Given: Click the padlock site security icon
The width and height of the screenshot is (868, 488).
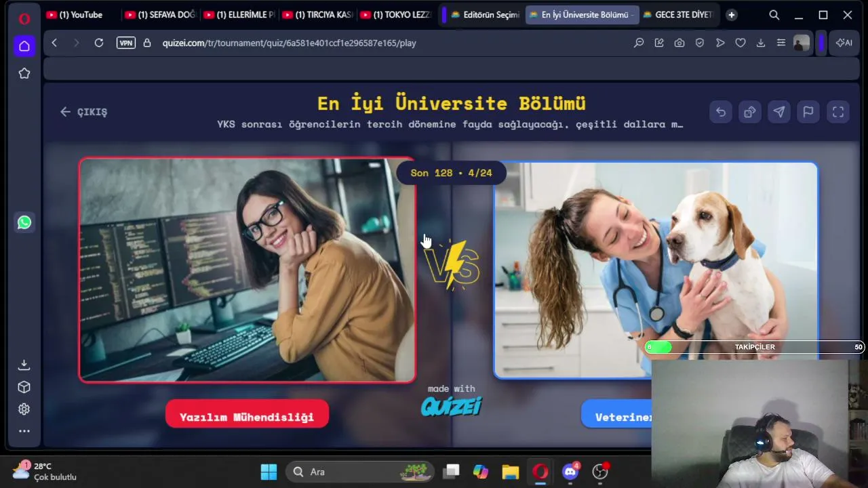Looking at the screenshot, I should tap(147, 43).
